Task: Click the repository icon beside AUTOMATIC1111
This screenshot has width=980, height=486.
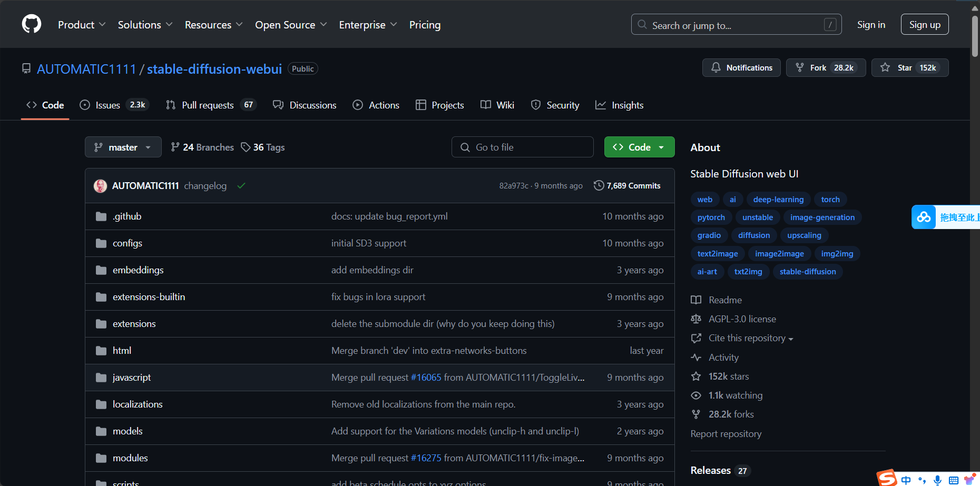Action: point(26,68)
